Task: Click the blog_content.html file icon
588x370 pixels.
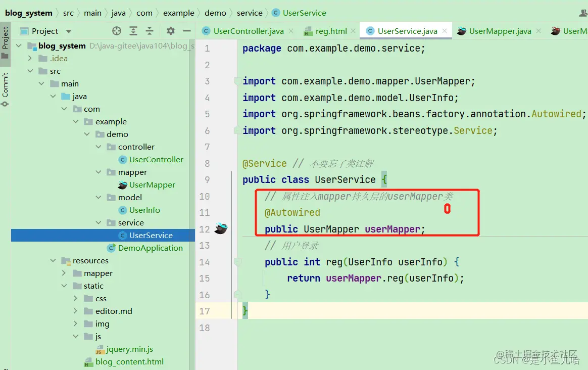Action: pos(88,362)
